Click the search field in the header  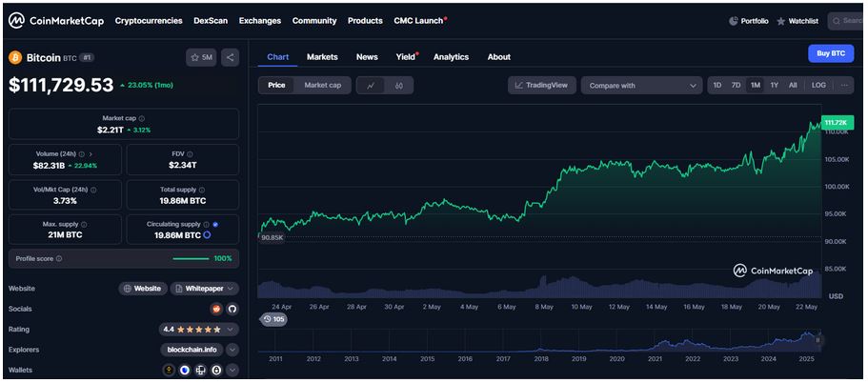coord(847,21)
